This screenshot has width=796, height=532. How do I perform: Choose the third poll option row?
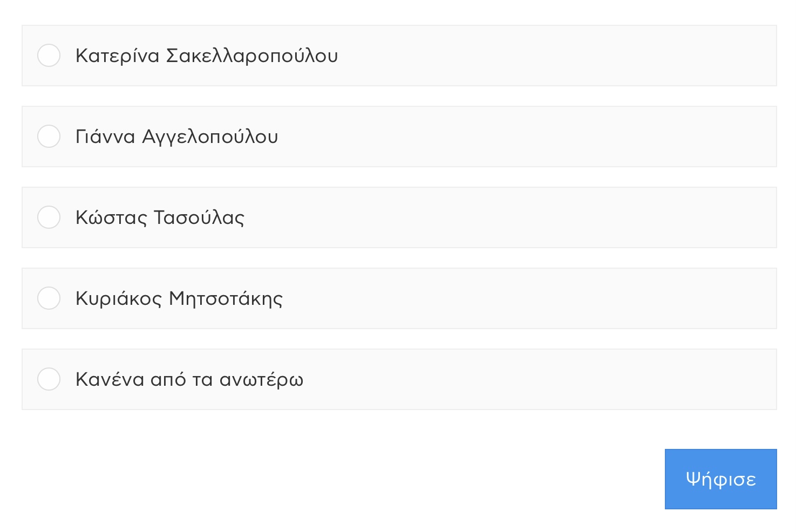point(399,217)
